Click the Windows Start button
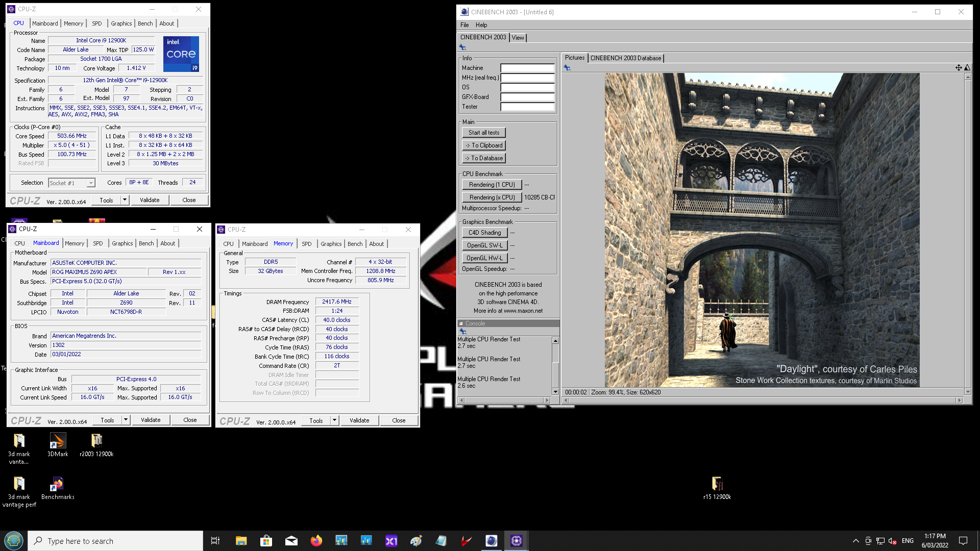The height and width of the screenshot is (551, 980). 14,541
